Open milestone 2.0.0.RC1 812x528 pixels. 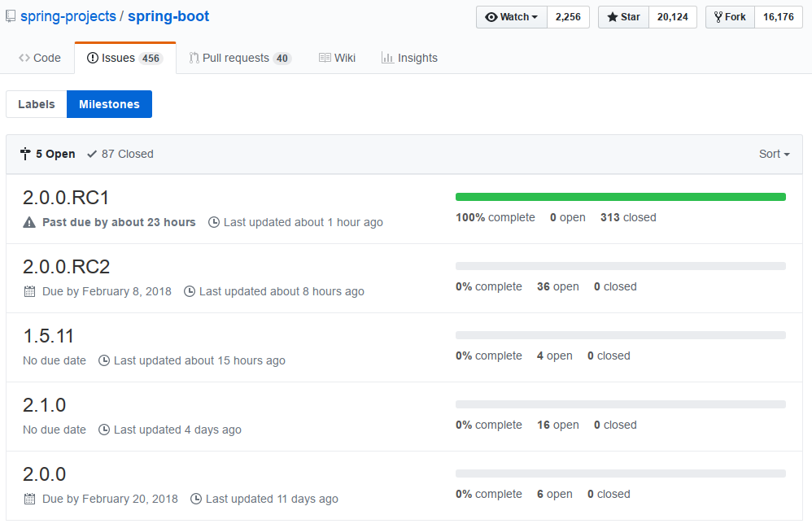(x=66, y=198)
